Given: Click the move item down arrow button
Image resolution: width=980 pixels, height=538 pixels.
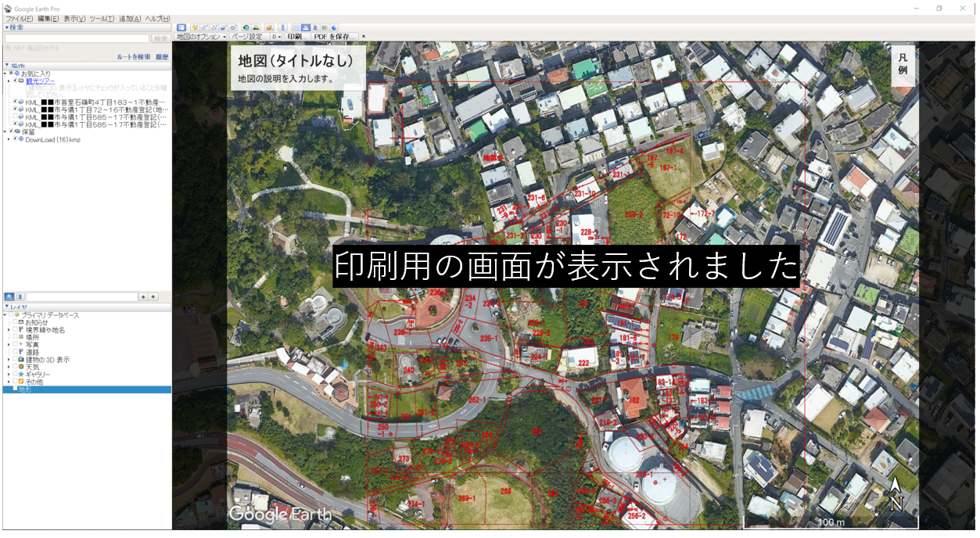Looking at the screenshot, I should pyautogui.click(x=153, y=296).
